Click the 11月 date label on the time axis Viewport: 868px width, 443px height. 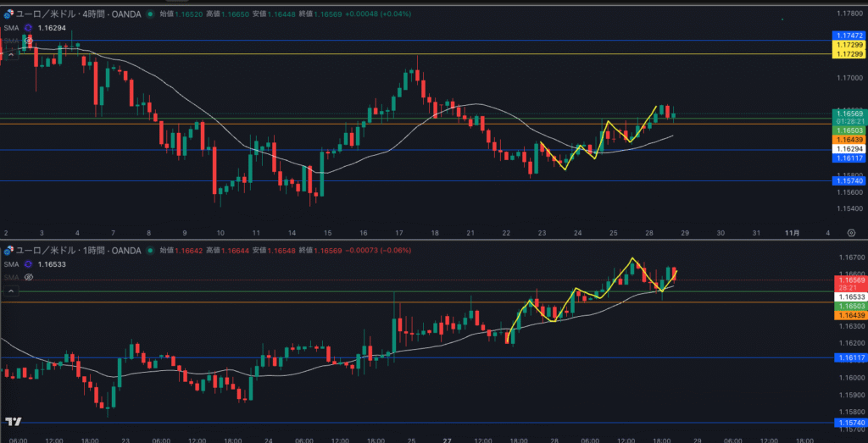coord(793,232)
